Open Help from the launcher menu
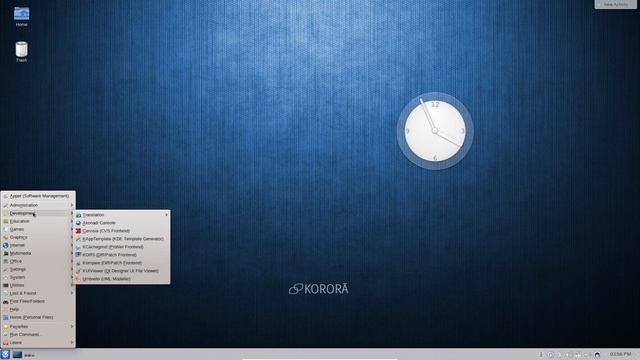The width and height of the screenshot is (640, 360). [x=38, y=309]
